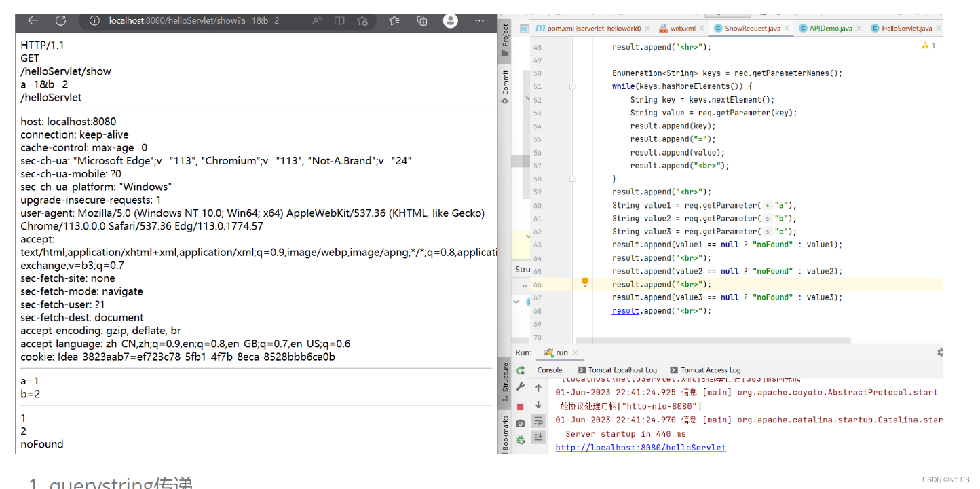980x489 pixels.
Task: Toggle the Bookmarks tool window
Action: pyautogui.click(x=505, y=433)
